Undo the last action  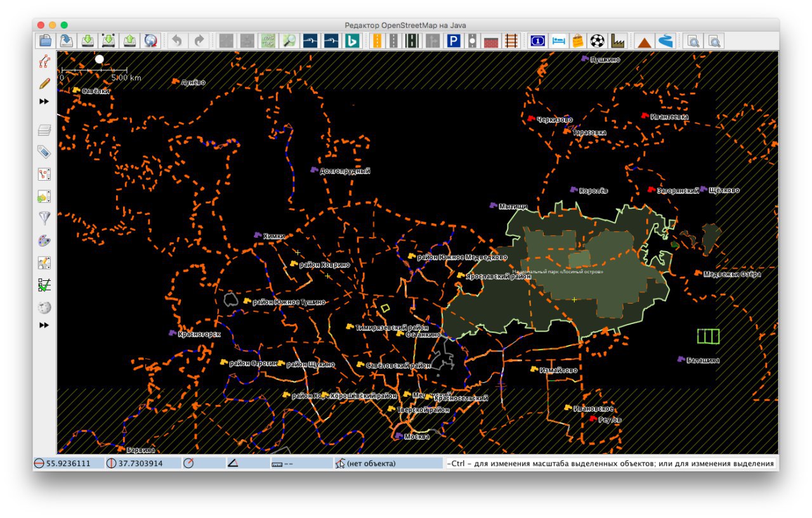178,41
